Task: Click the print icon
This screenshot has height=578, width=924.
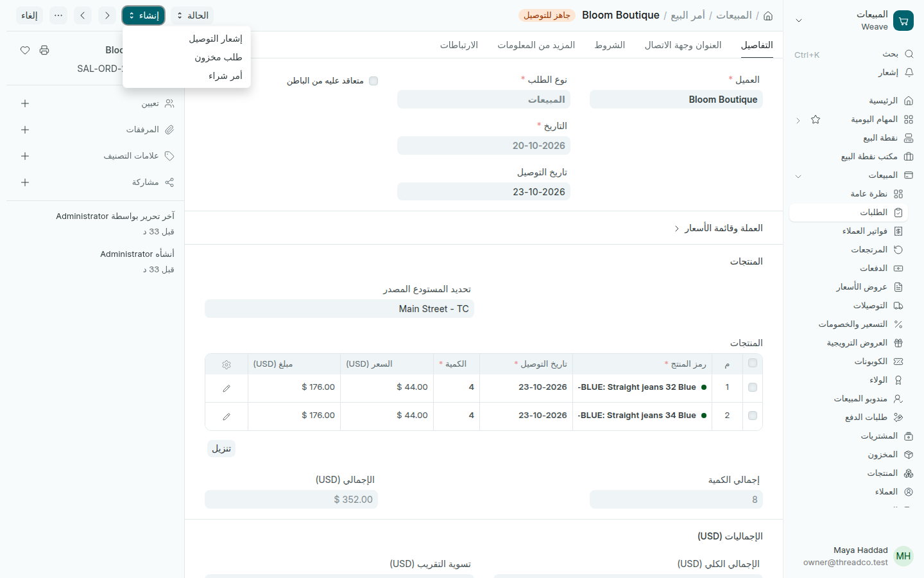Action: 44,50
